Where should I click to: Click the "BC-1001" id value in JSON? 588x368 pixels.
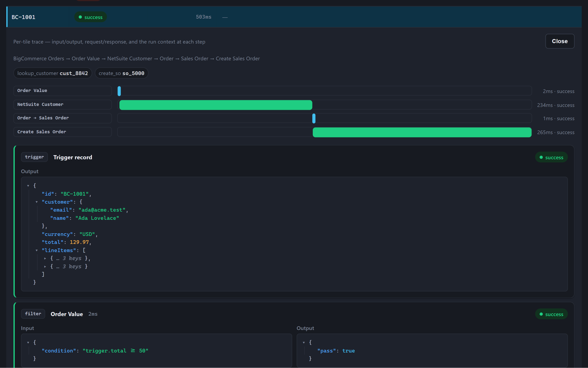(x=75, y=194)
